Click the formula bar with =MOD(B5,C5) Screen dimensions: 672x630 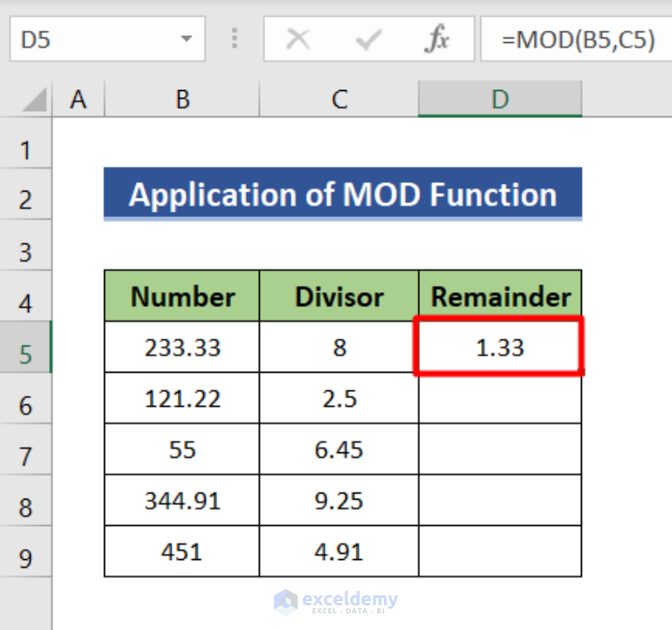coord(577,39)
